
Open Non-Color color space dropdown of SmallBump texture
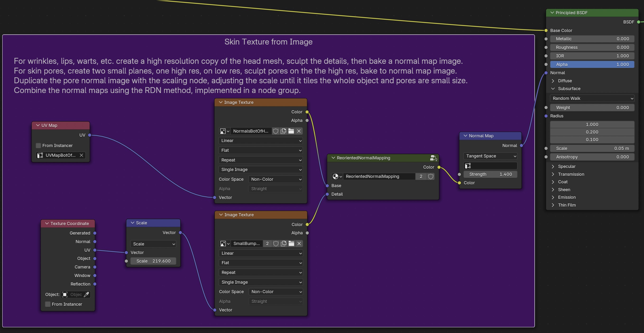pyautogui.click(x=276, y=292)
